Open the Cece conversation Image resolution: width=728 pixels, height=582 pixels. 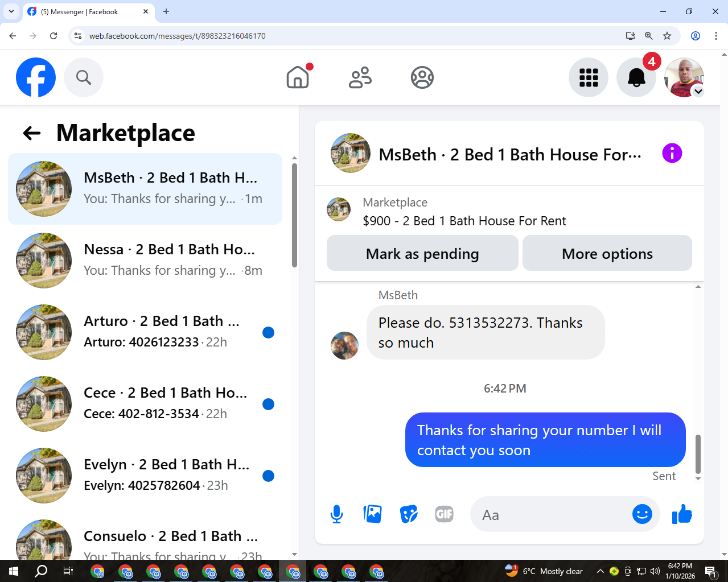(145, 404)
